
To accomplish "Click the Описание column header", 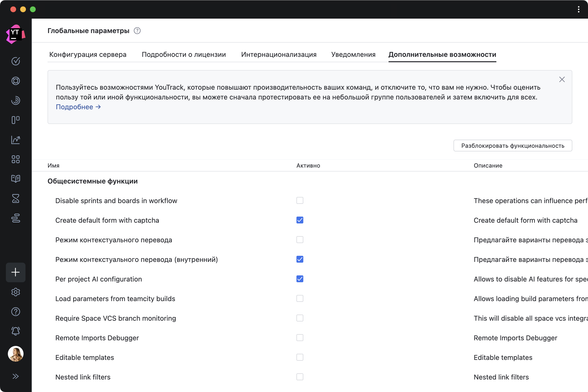I will click(488, 166).
